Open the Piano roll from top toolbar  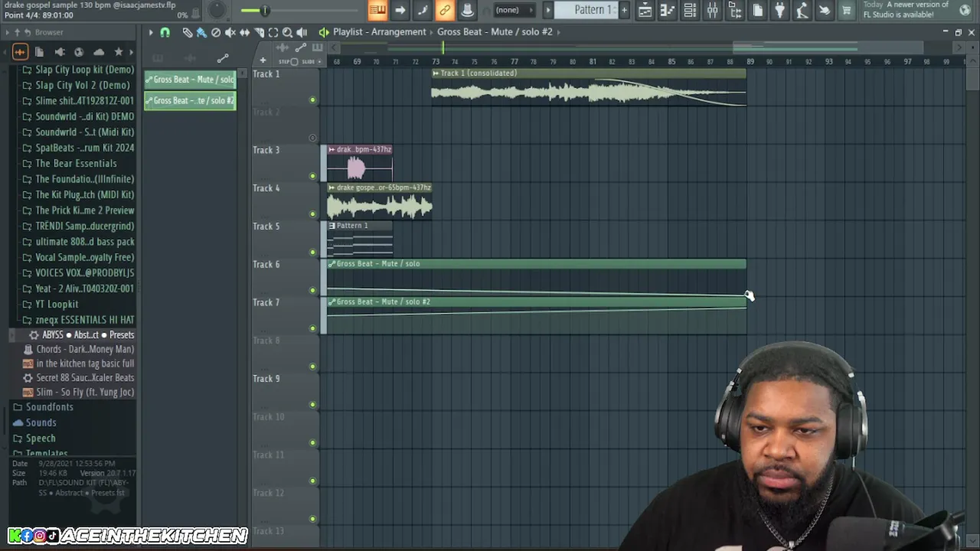(x=667, y=10)
